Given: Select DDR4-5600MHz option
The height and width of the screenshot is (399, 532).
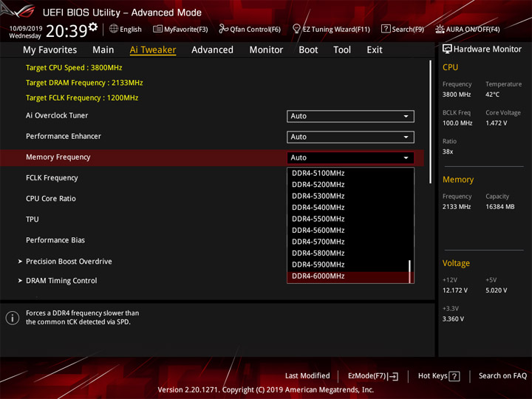Looking at the screenshot, I should tap(349, 231).
